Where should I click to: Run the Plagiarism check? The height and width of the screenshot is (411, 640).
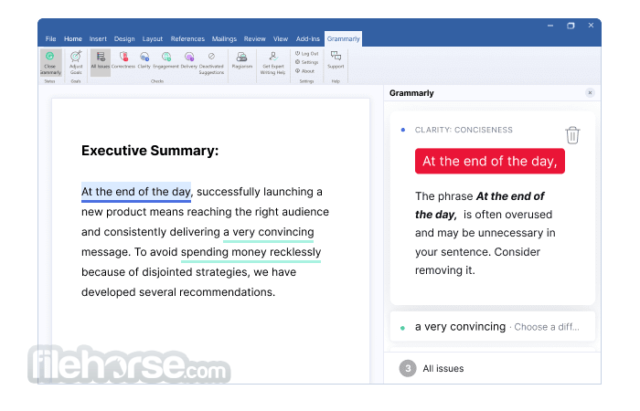point(242,60)
